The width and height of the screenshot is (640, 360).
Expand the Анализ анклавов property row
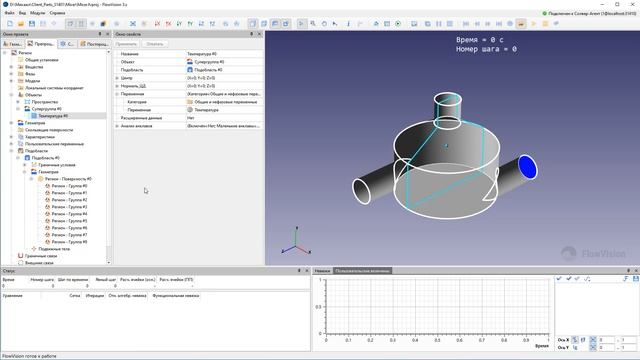point(117,126)
